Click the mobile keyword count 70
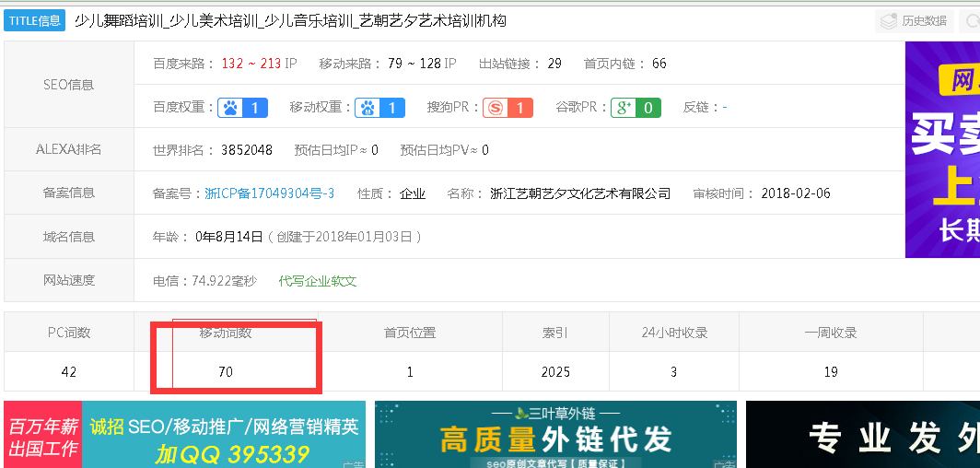 (226, 372)
